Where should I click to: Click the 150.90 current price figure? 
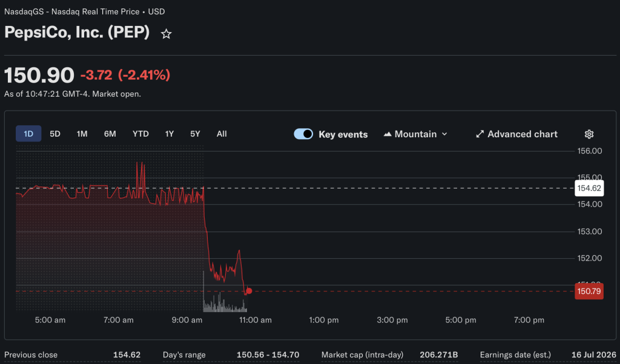39,75
